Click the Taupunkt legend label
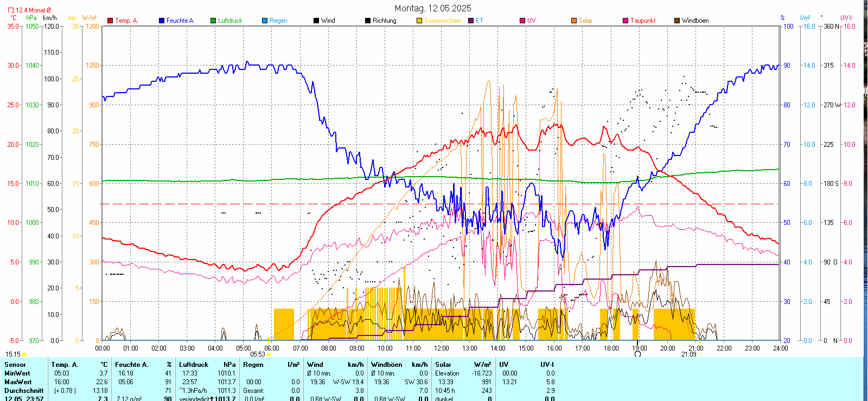 pos(643,21)
